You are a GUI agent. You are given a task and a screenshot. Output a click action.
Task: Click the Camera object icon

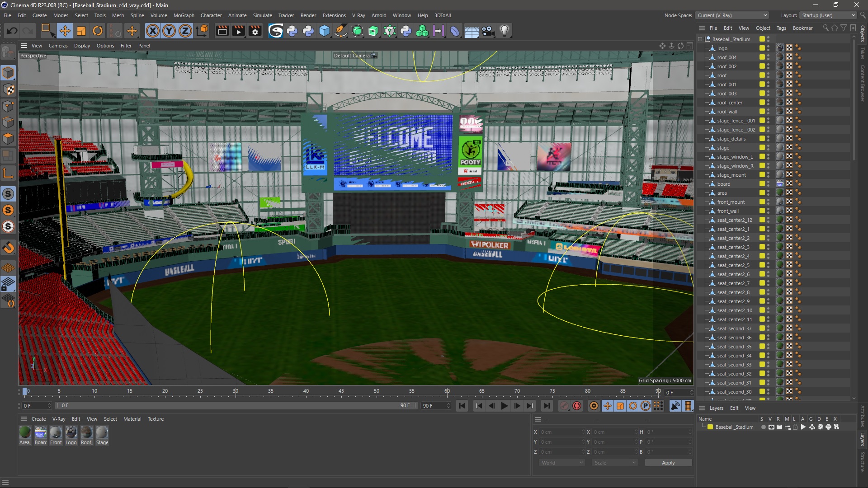[x=488, y=31]
